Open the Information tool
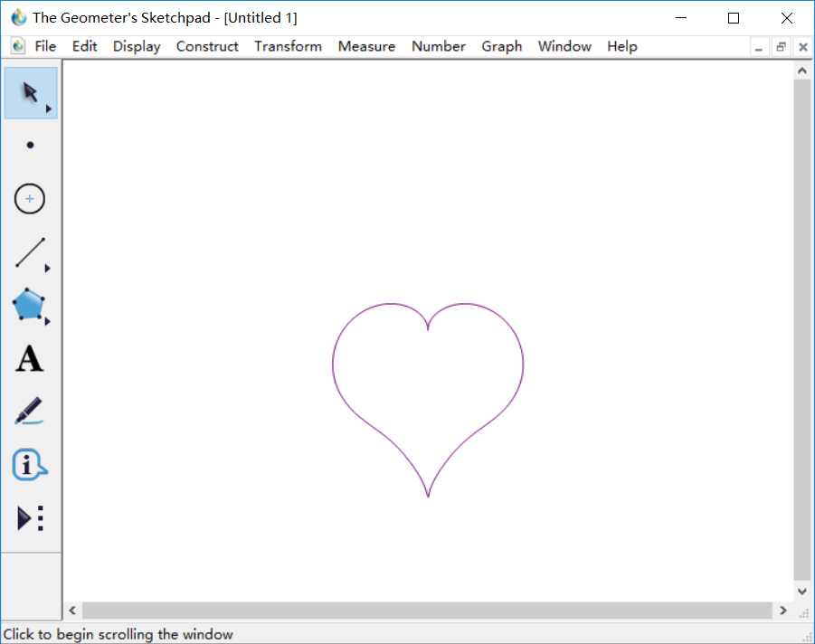This screenshot has height=644, width=815. point(29,465)
